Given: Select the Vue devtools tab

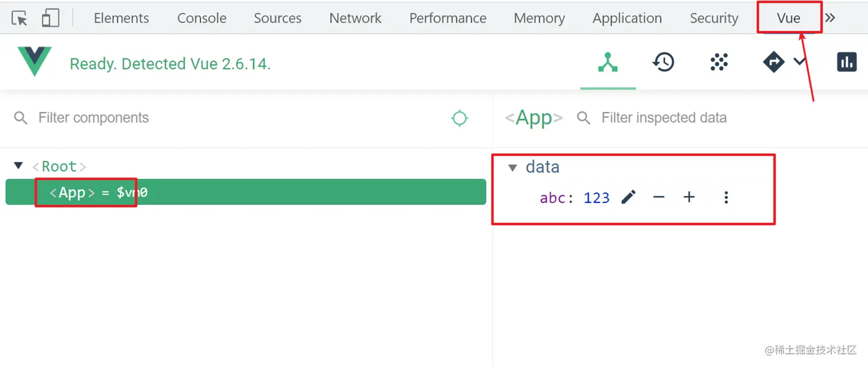Looking at the screenshot, I should pos(789,18).
